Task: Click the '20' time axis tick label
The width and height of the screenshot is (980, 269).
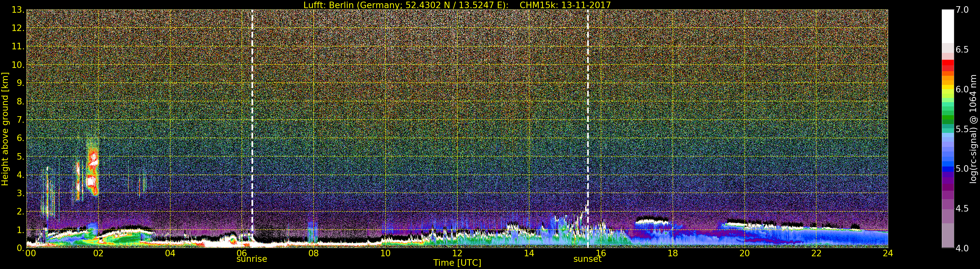Action: [744, 253]
